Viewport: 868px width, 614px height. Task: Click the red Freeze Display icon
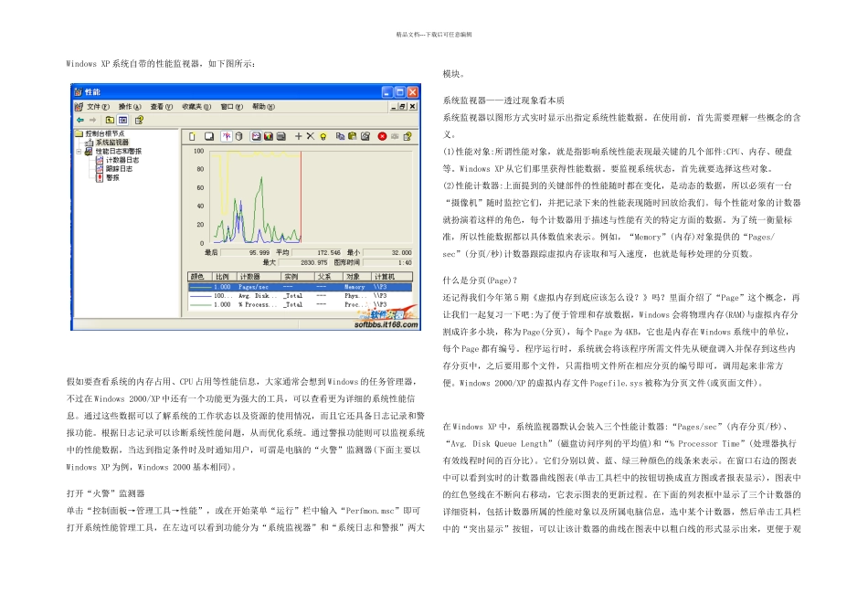point(382,136)
